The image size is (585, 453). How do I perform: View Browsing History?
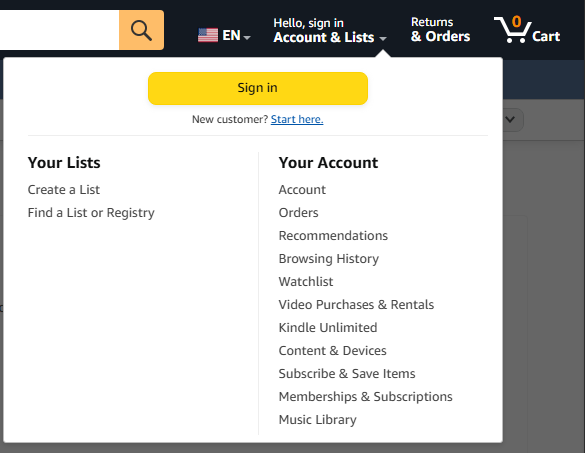(x=329, y=259)
